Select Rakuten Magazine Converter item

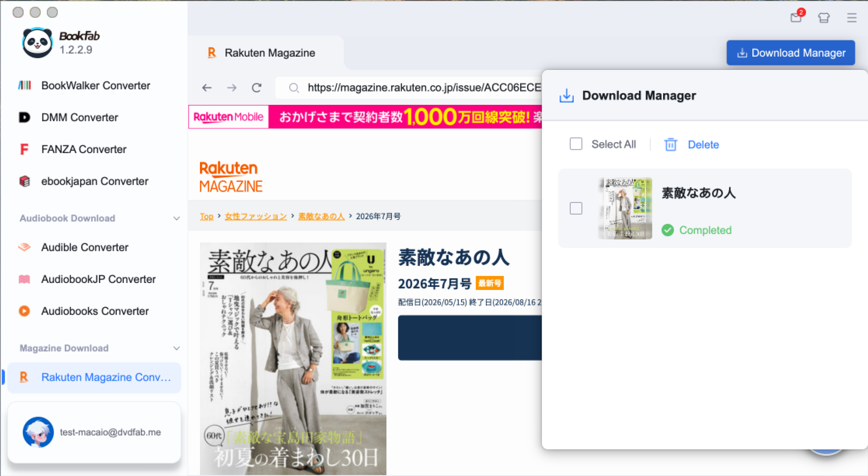(x=94, y=377)
